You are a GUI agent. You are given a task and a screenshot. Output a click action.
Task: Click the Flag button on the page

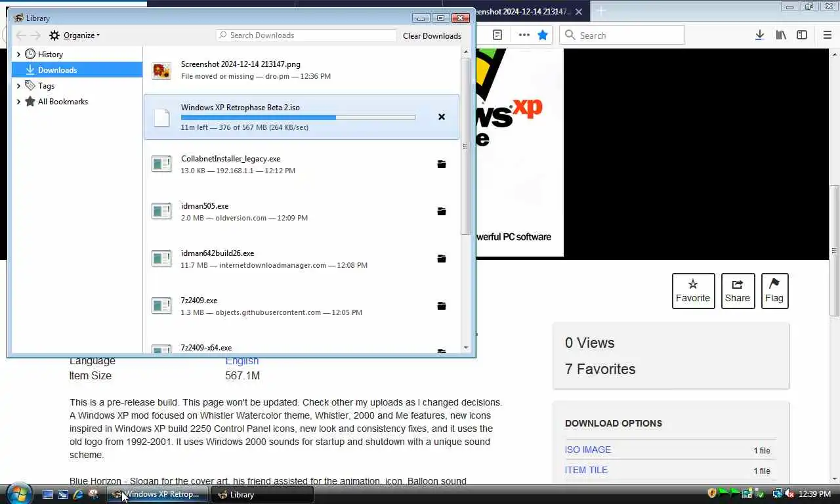click(x=774, y=291)
